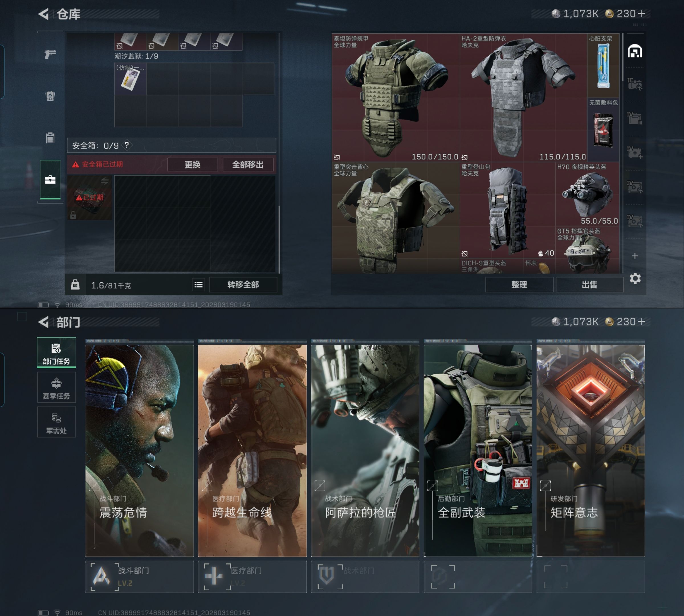684x616 pixels.
Task: Select the 矩阵意志 research department card
Action: pos(590,450)
